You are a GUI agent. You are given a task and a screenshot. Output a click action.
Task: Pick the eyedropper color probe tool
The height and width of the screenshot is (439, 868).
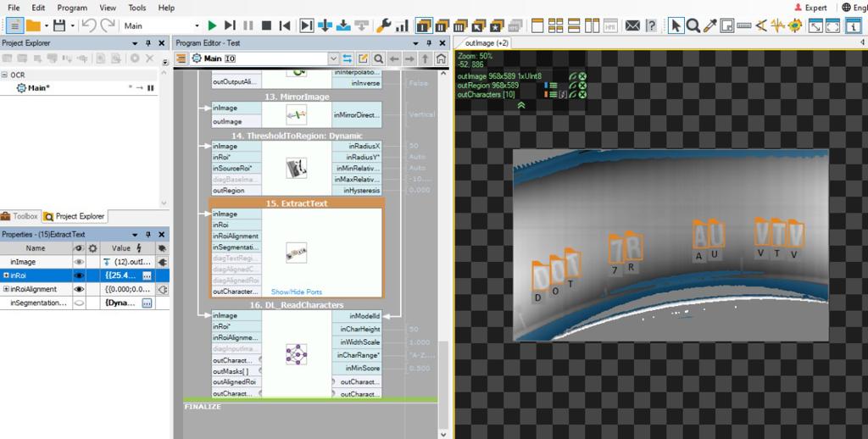click(710, 25)
